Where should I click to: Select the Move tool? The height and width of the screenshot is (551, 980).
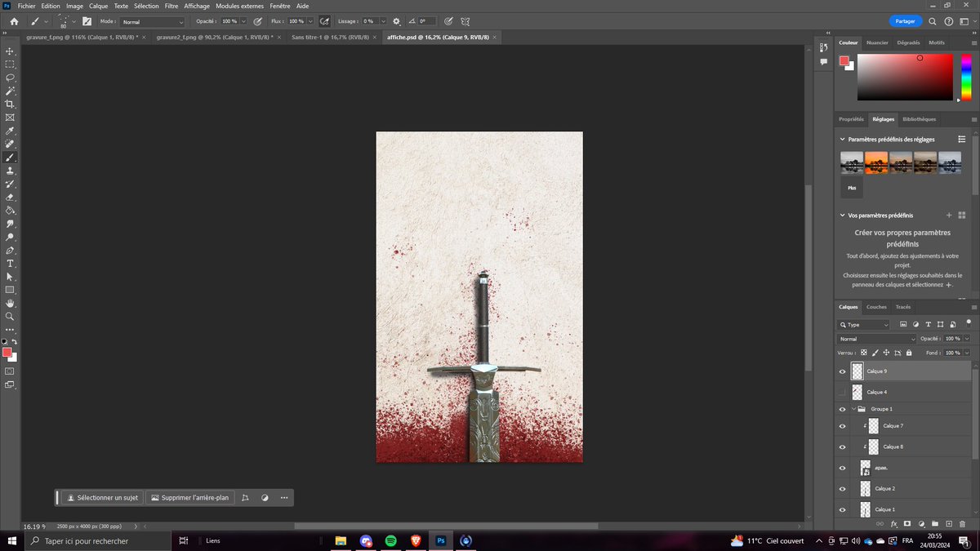click(x=10, y=51)
